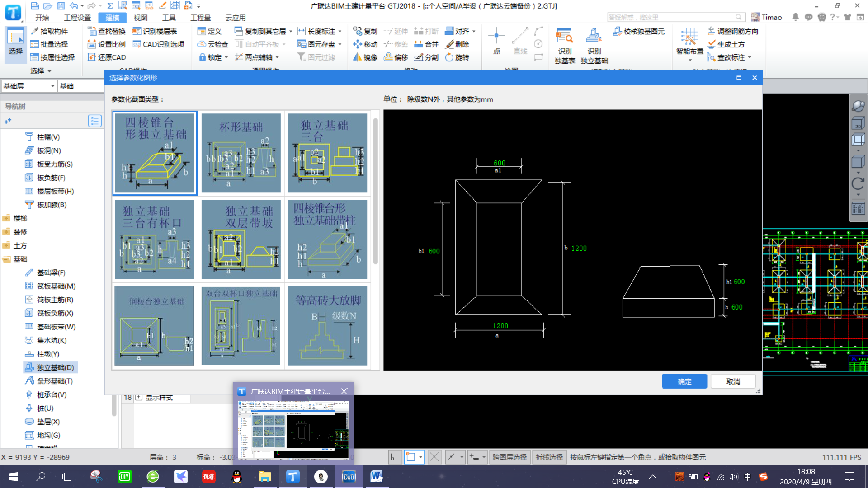Open the 视图 ribbon tab
The height and width of the screenshot is (488, 868).
141,18
